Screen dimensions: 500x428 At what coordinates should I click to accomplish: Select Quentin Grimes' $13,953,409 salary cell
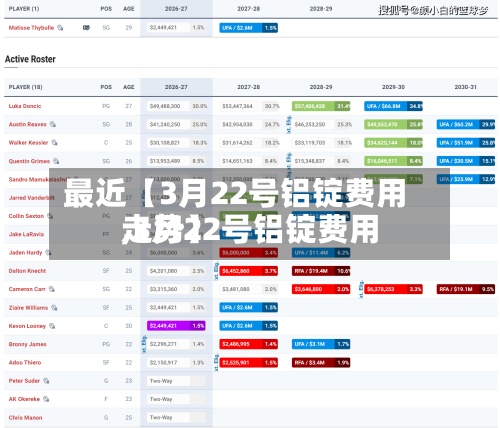click(x=177, y=161)
